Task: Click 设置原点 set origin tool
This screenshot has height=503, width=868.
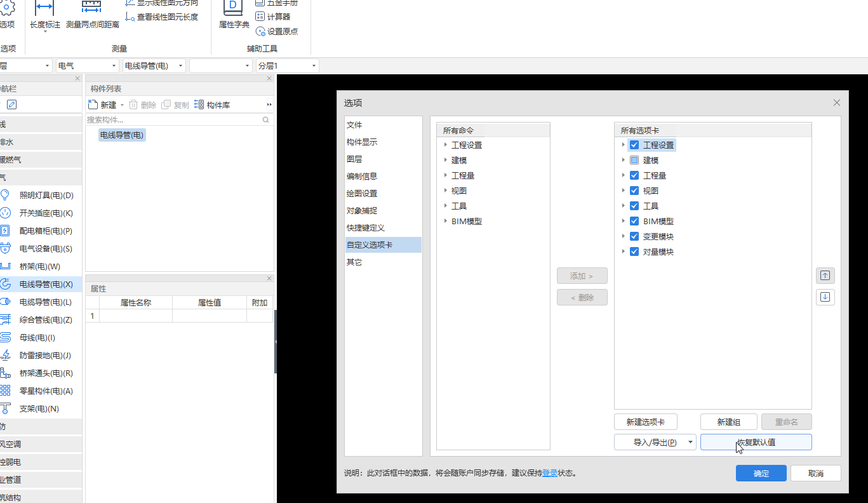Action: click(277, 31)
